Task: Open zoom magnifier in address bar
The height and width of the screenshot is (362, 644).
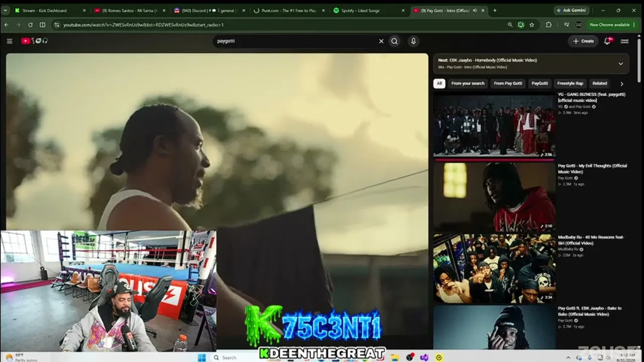Action: point(510,25)
